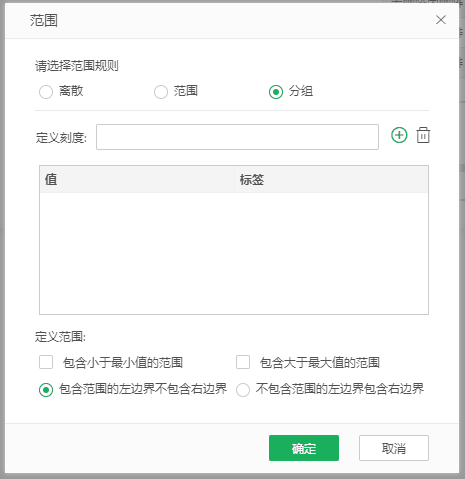465x479 pixels.
Task: Click the 定义刻度: label
Action: click(61, 137)
